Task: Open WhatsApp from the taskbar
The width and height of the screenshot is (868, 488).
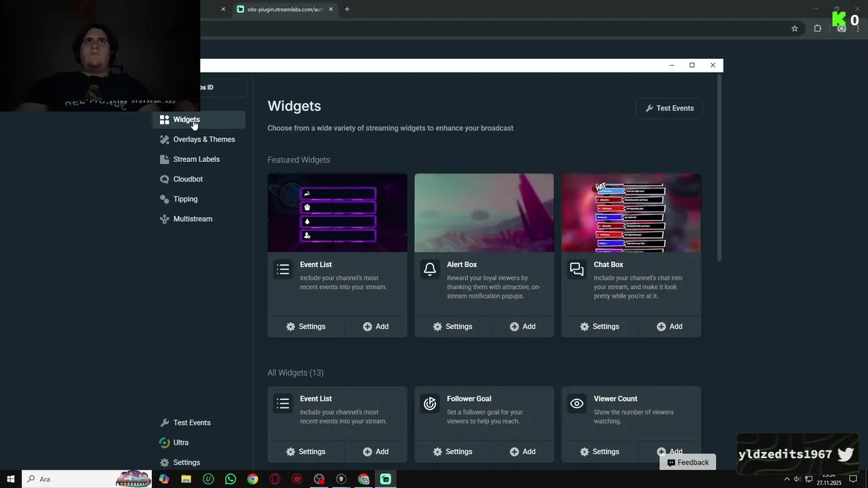Action: pyautogui.click(x=231, y=479)
